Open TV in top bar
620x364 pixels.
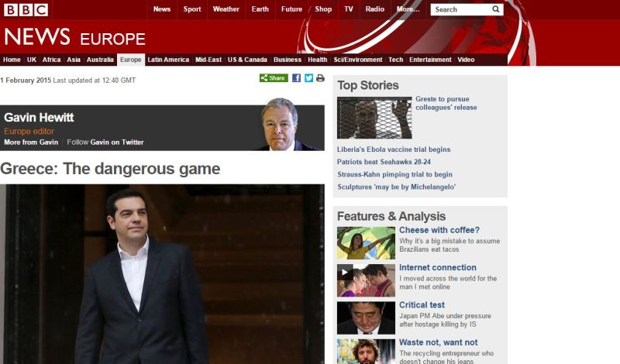point(349,9)
